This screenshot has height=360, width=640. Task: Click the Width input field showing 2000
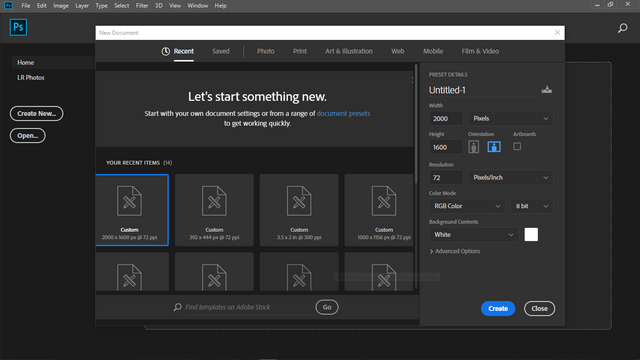pyautogui.click(x=446, y=118)
